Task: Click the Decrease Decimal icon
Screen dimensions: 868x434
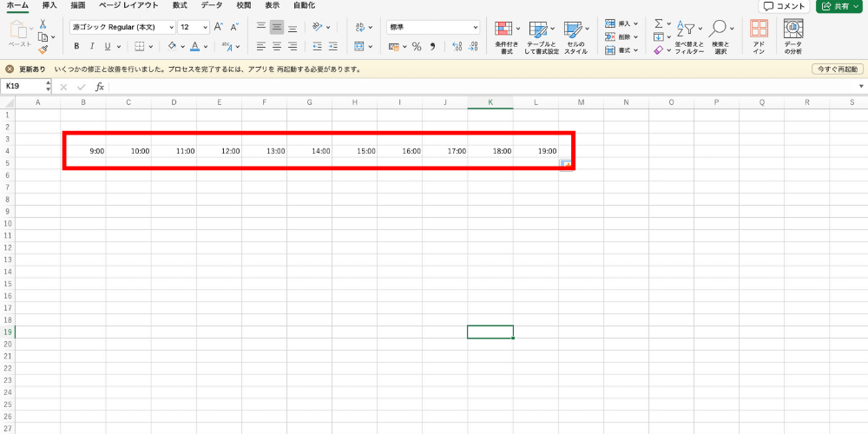Action: click(473, 47)
